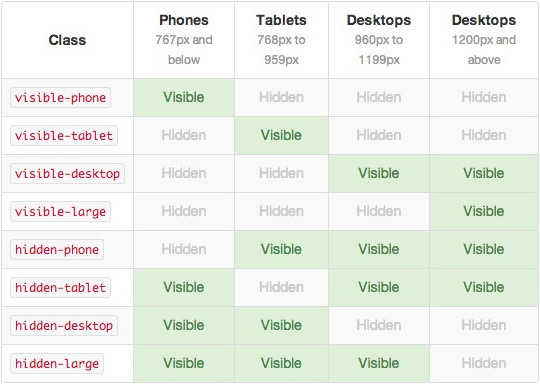540x384 pixels.
Task: Click Hidden Tablets cell in hidden-tablet row
Action: (x=281, y=288)
